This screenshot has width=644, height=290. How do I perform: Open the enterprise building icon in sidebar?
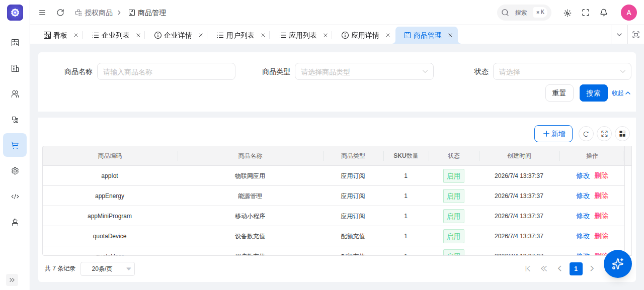pyautogui.click(x=15, y=68)
